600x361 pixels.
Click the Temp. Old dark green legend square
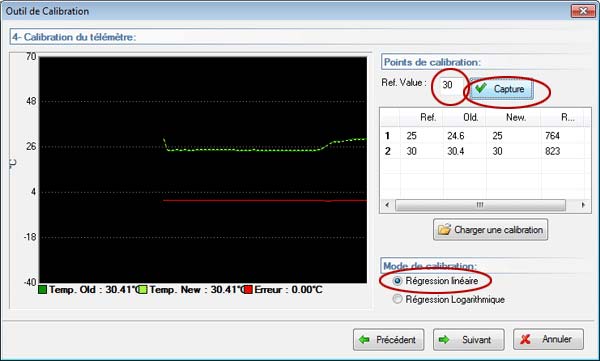(x=42, y=290)
